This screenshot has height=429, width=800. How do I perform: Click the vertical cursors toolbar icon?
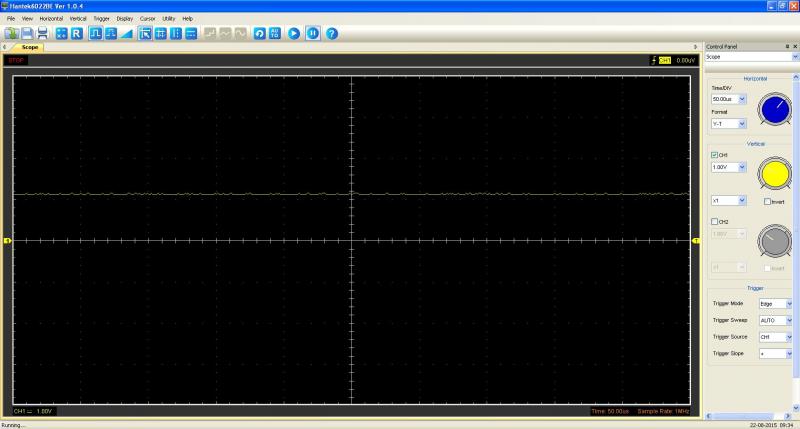[176, 34]
